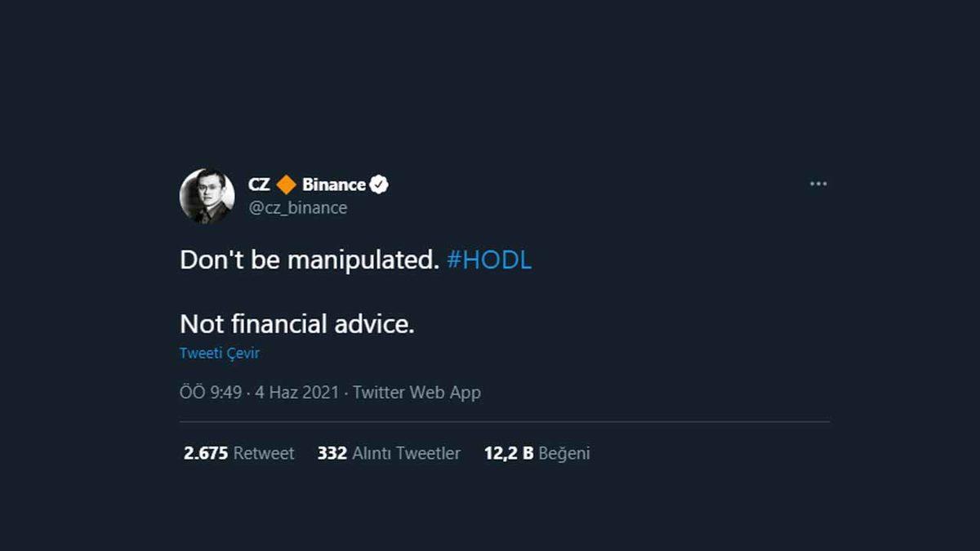The image size is (980, 551).
Task: Translate the tweet with Tweeti Çevir
Action: pos(220,353)
